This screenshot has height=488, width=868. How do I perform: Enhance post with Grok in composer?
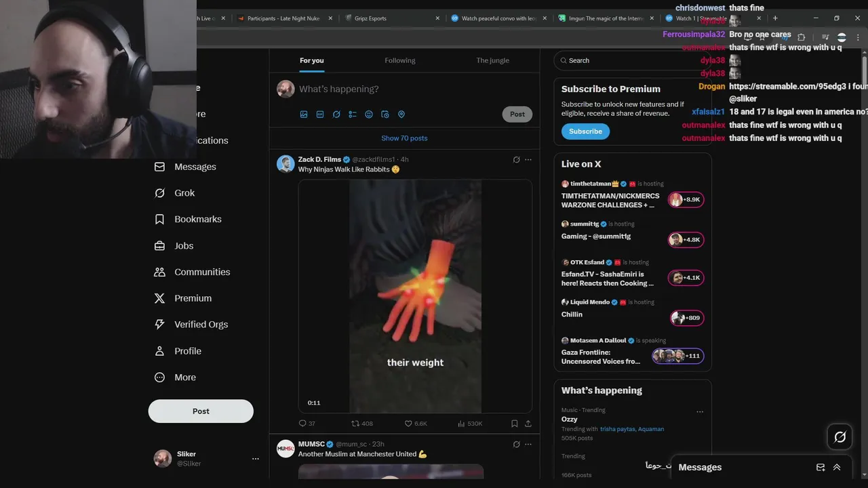point(336,115)
